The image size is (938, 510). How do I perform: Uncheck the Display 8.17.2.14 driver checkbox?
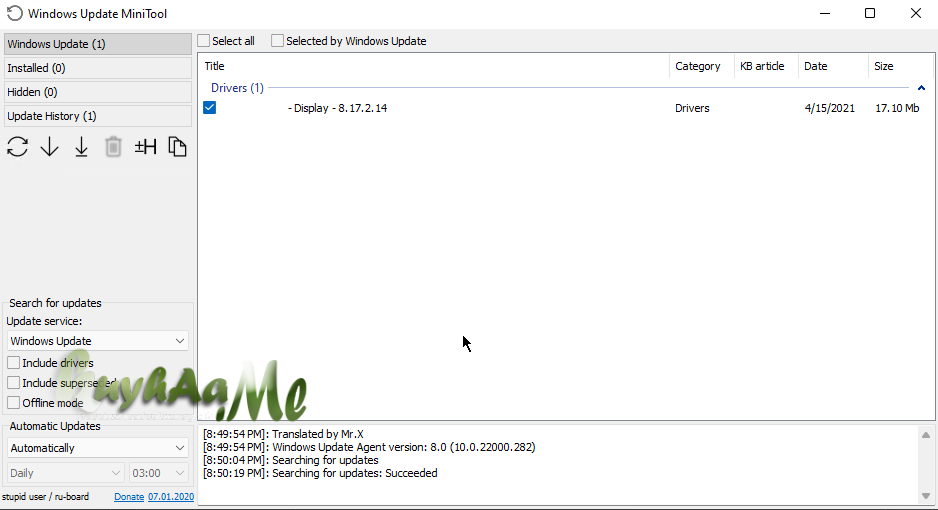(209, 108)
